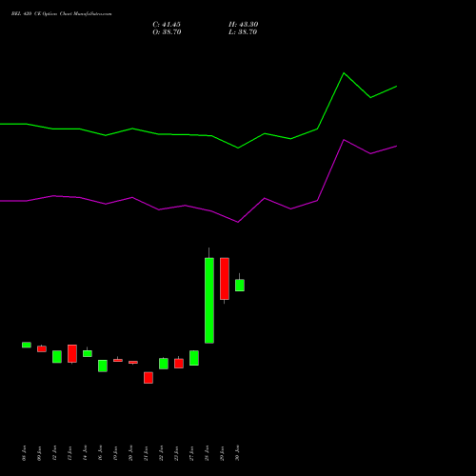Click the low price value L: 38.70
The image size is (476, 476).
tap(243, 32)
